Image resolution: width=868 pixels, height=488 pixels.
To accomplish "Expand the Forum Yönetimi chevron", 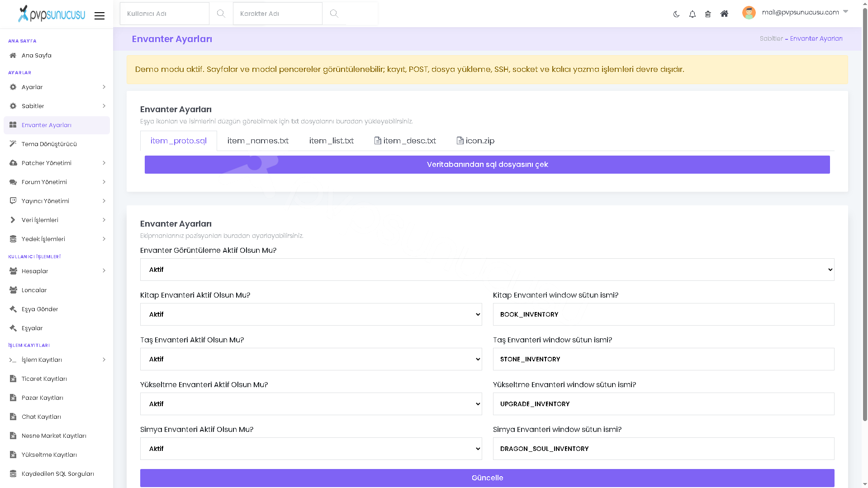I will [104, 182].
